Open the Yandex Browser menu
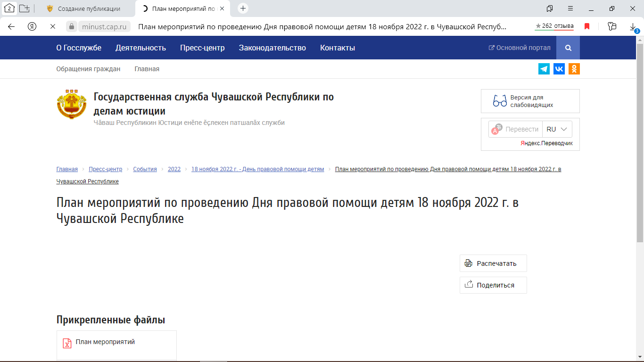The height and width of the screenshot is (362, 644). [570, 8]
